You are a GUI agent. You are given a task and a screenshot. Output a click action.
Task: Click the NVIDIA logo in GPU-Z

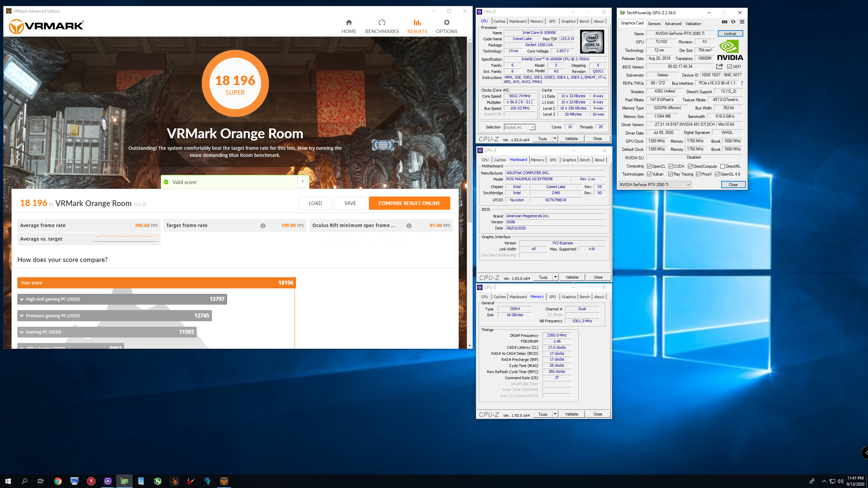point(730,50)
